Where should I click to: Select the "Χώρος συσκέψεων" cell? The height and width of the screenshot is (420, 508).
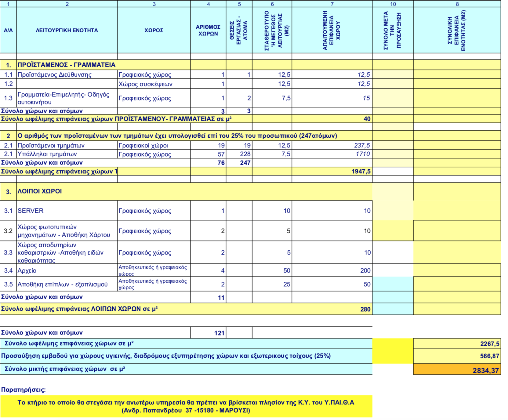145,84
